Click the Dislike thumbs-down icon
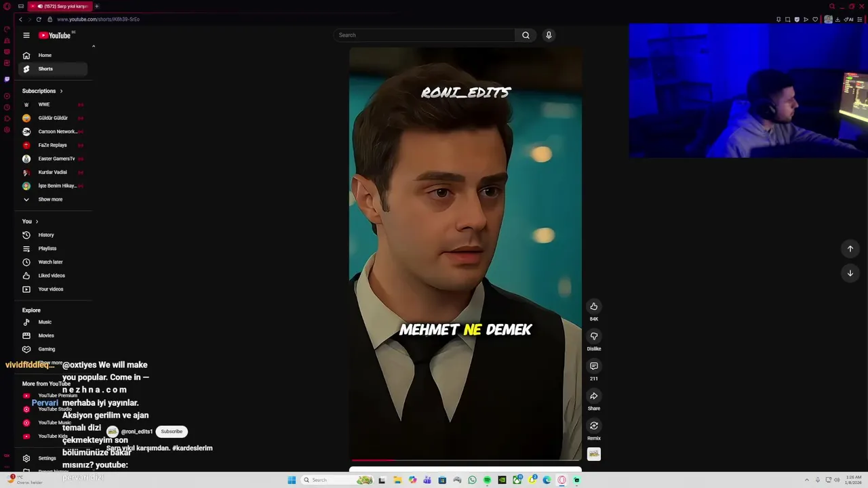 594,336
